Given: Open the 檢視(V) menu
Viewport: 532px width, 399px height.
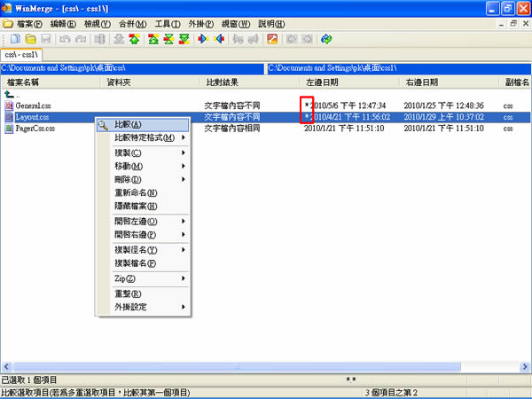Looking at the screenshot, I should [x=98, y=24].
